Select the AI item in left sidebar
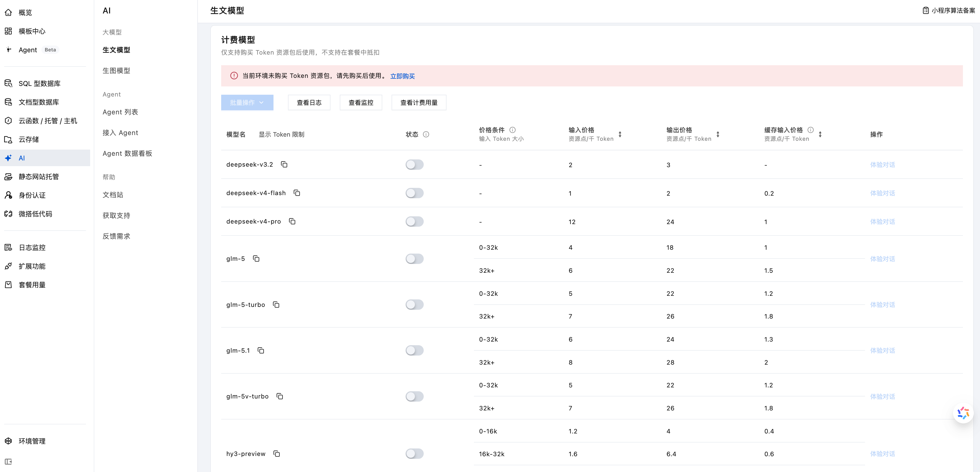This screenshot has height=472, width=980. point(45,158)
